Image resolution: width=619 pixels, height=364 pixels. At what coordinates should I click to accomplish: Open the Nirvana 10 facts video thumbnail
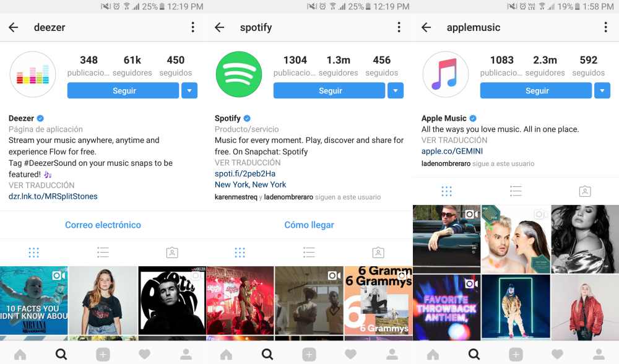coord(34,300)
